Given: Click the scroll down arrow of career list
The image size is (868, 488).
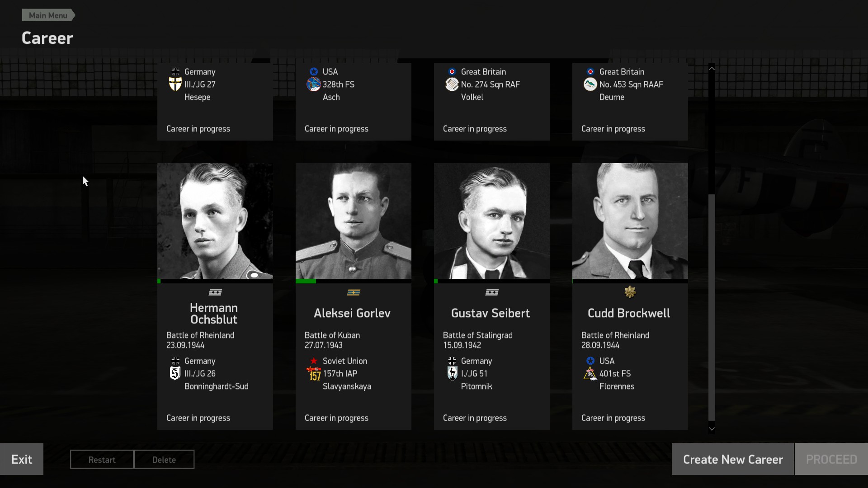Looking at the screenshot, I should point(712,429).
